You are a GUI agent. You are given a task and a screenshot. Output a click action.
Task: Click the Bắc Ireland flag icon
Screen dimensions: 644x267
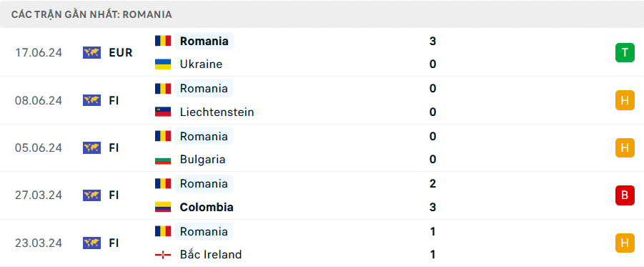(x=163, y=255)
